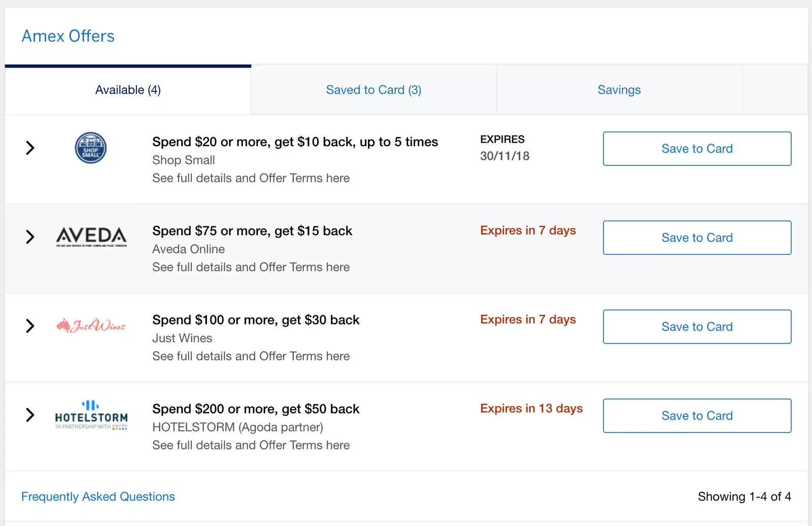
Task: Click the Aveda brand logo
Action: pos(91,237)
